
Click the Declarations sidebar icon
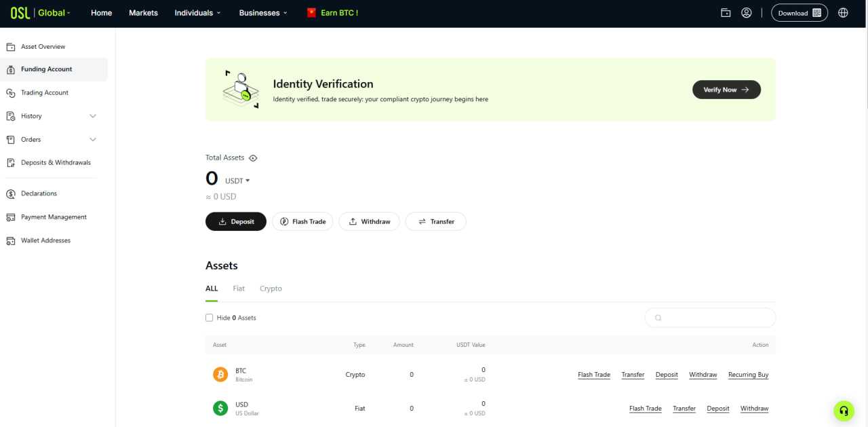10,194
